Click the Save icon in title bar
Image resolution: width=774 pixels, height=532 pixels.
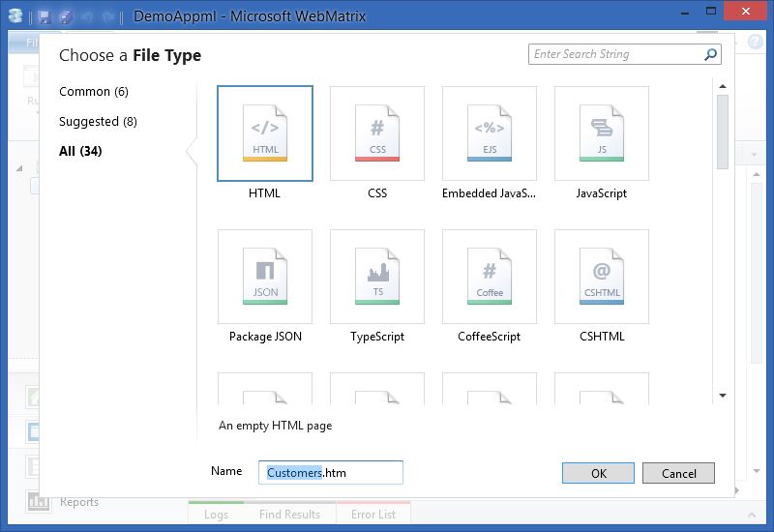pos(45,17)
